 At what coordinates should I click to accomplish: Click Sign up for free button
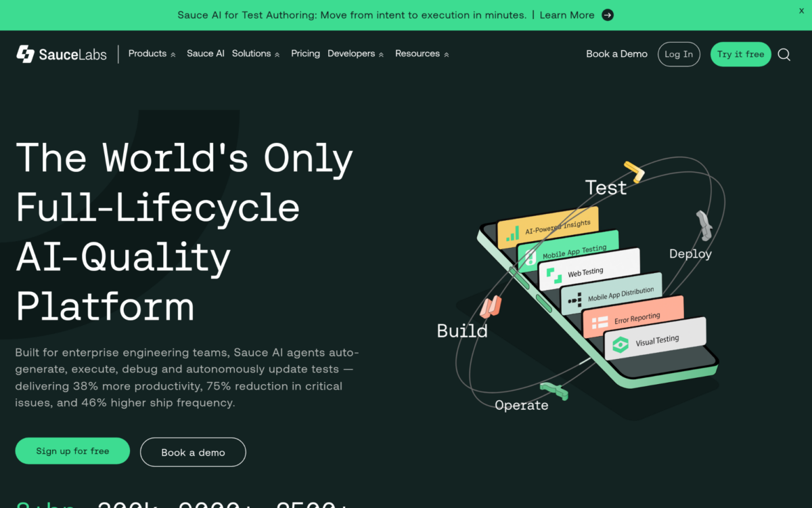(x=72, y=451)
